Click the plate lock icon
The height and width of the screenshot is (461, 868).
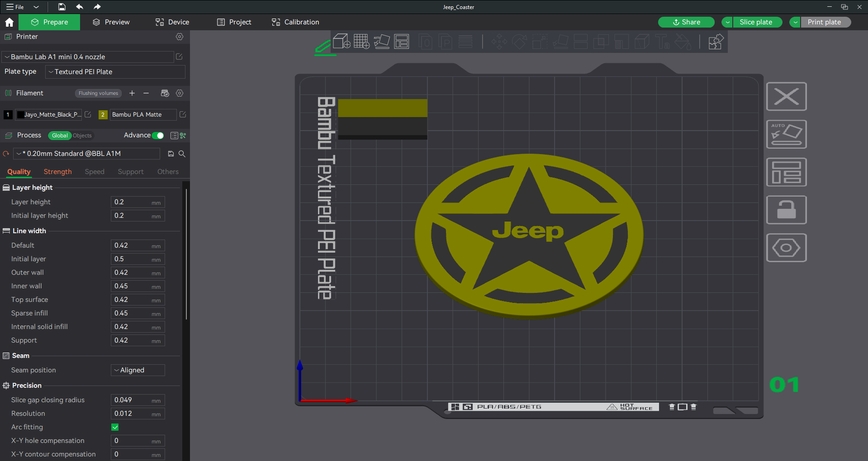786,210
